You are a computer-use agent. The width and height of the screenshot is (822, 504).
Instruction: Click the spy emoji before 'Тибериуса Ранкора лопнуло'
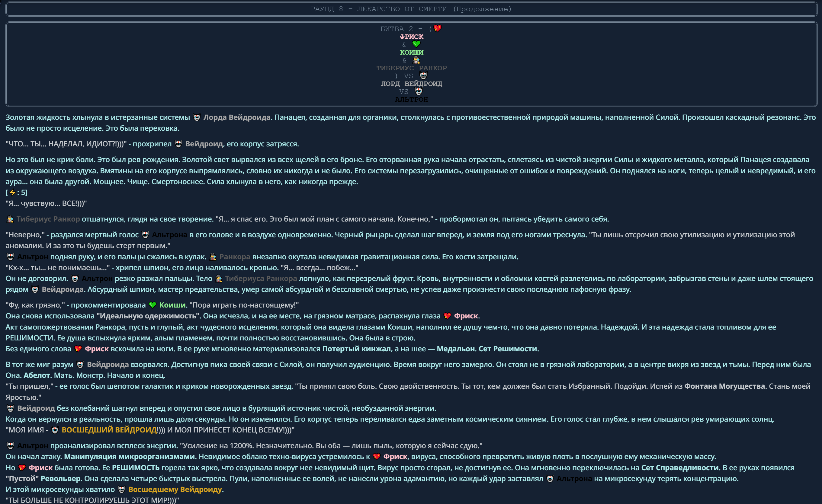[219, 279]
